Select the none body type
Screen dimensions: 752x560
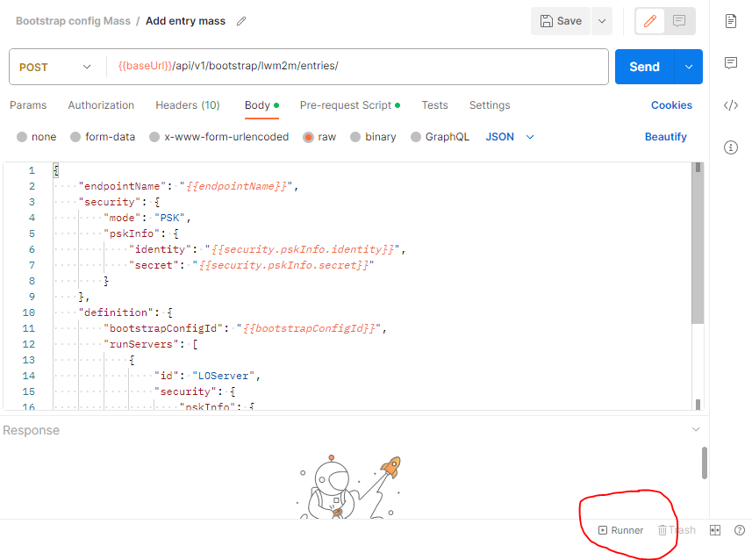[37, 137]
